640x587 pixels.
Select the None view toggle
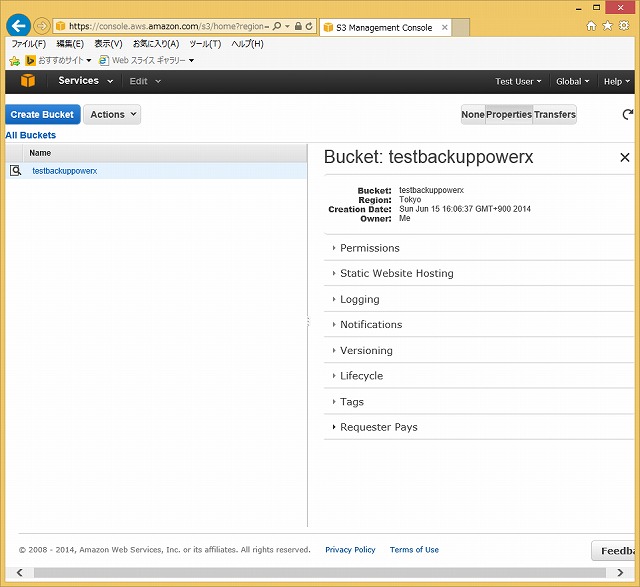click(x=473, y=115)
